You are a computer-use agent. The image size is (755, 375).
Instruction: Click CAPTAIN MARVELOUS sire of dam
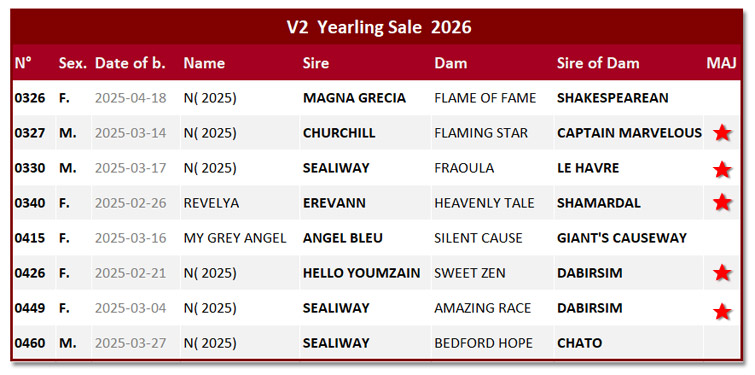[629, 133]
